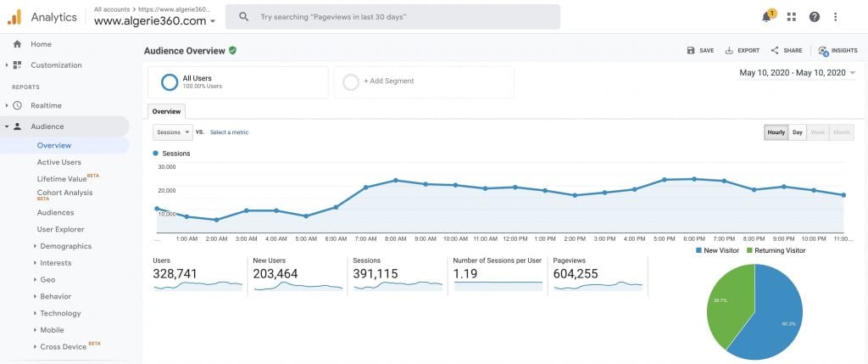
Task: Open the Sessions metric dropdown
Action: click(x=173, y=132)
